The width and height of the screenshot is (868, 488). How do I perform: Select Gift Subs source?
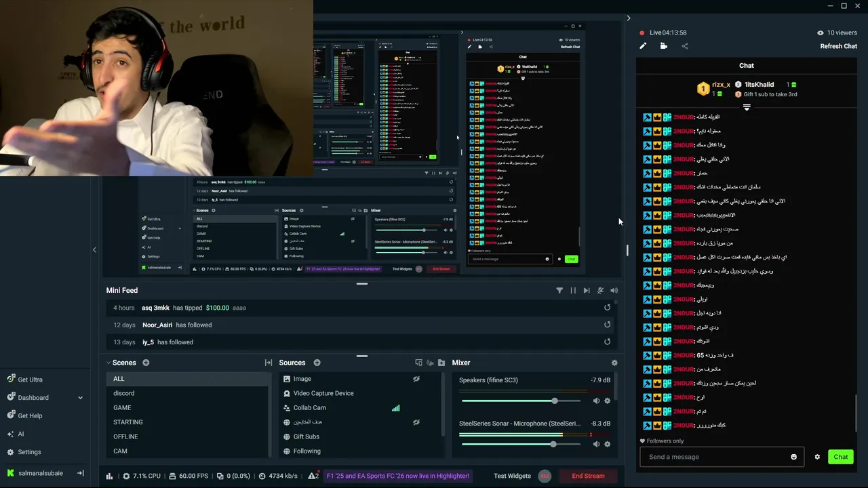[306, 436]
